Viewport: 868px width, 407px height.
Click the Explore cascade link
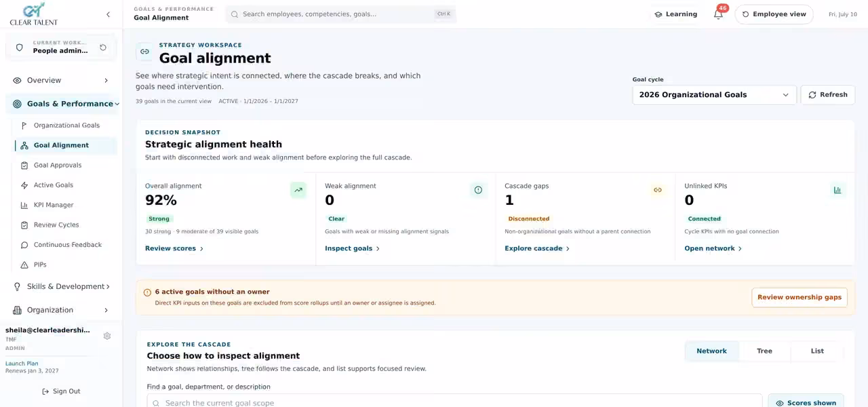click(x=537, y=249)
